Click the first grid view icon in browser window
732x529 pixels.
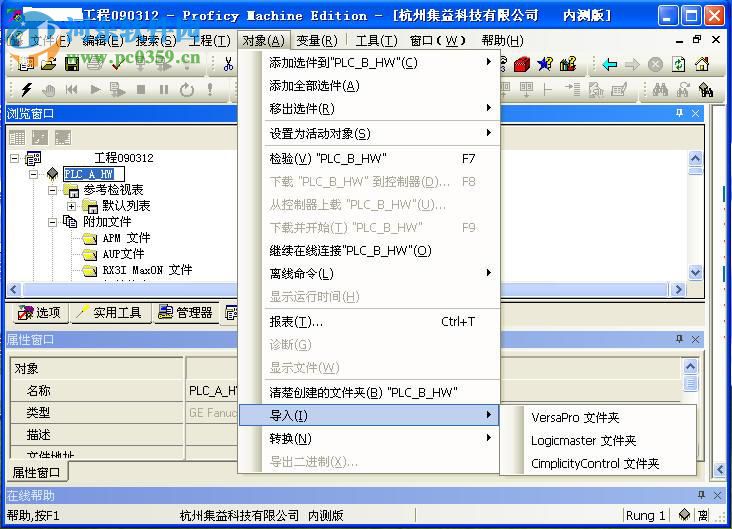click(17, 137)
